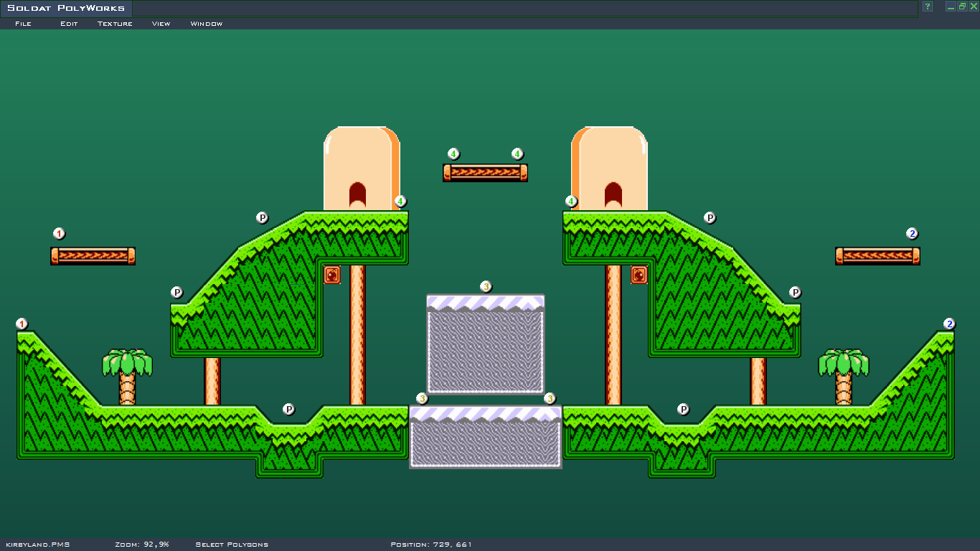Select the top center wooden platform

pyautogui.click(x=485, y=172)
